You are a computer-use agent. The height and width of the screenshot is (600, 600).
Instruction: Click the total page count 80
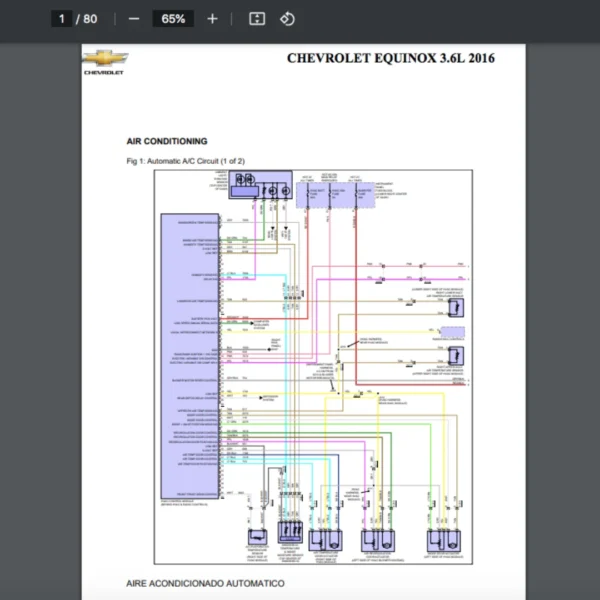[91, 19]
